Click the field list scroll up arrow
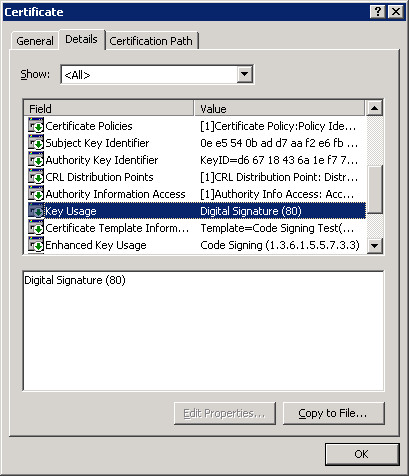Viewport: 409px width, 476px height. pos(374,108)
